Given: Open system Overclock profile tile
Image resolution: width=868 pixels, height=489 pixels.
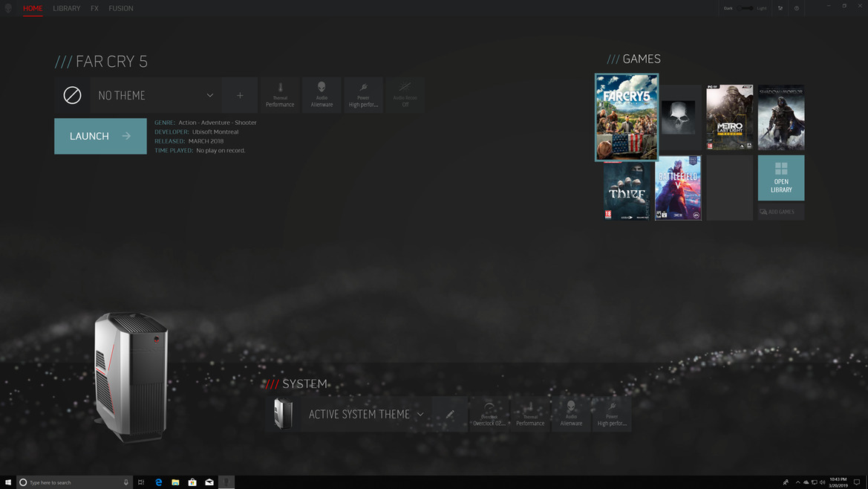Looking at the screenshot, I should [x=489, y=414].
